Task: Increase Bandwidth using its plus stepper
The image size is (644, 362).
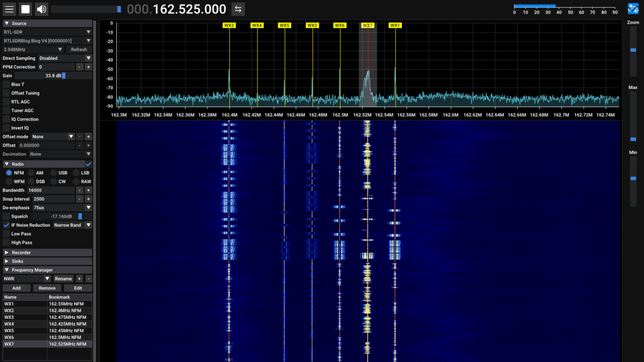Action: pos(88,190)
